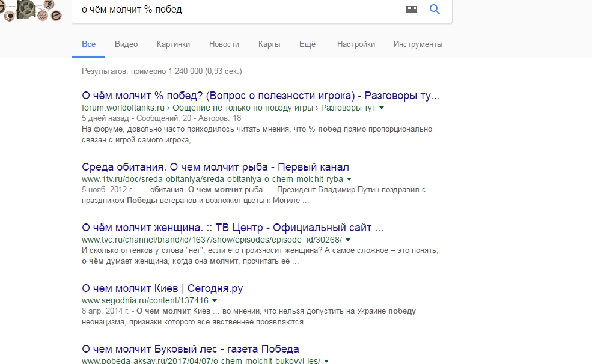Open the 'О чём молчит женщина' result

232,228
